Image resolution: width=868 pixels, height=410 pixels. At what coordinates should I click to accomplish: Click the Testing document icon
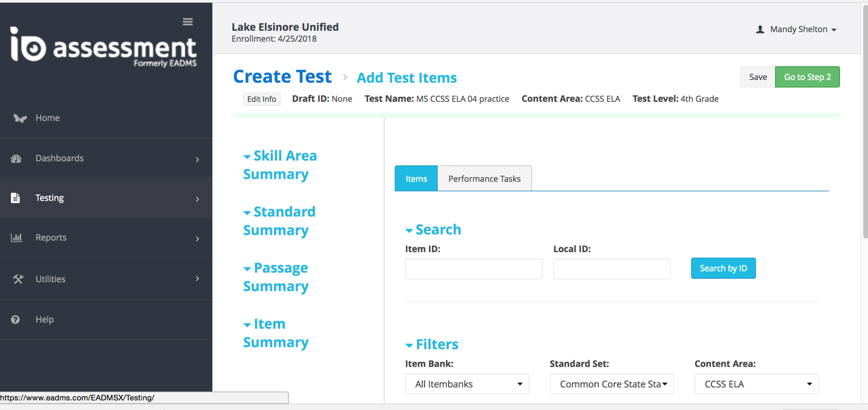16,198
